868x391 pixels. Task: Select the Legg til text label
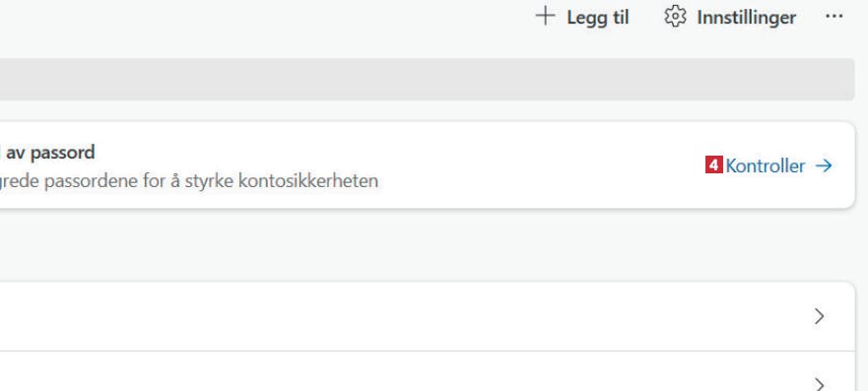[x=598, y=18]
